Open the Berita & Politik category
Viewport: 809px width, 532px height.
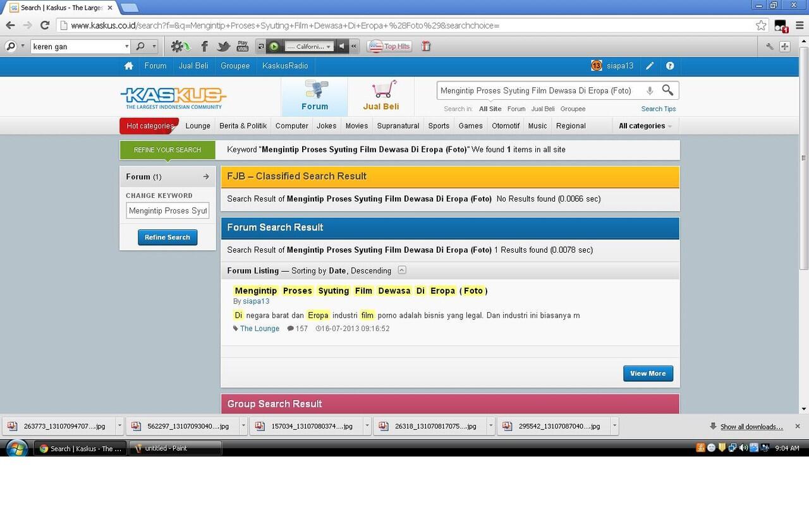(x=243, y=126)
